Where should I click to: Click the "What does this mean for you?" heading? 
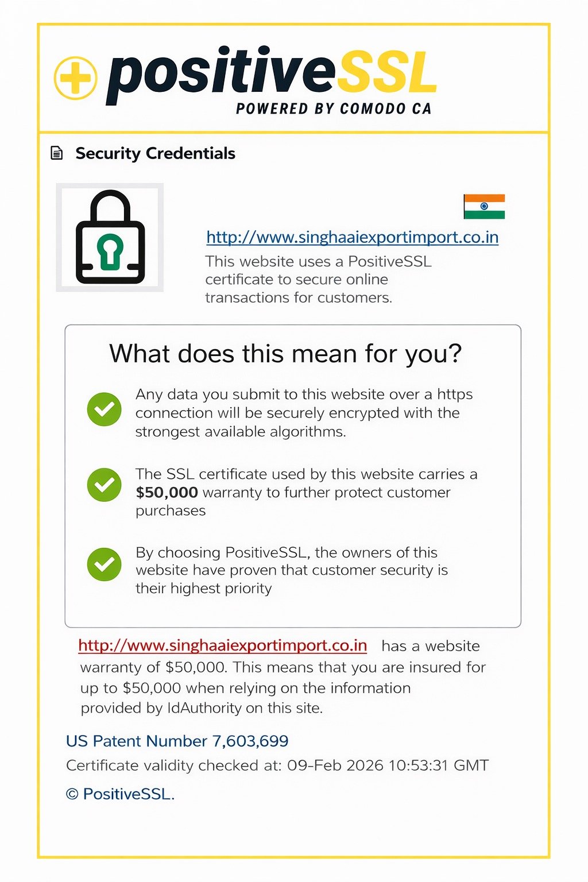point(285,354)
